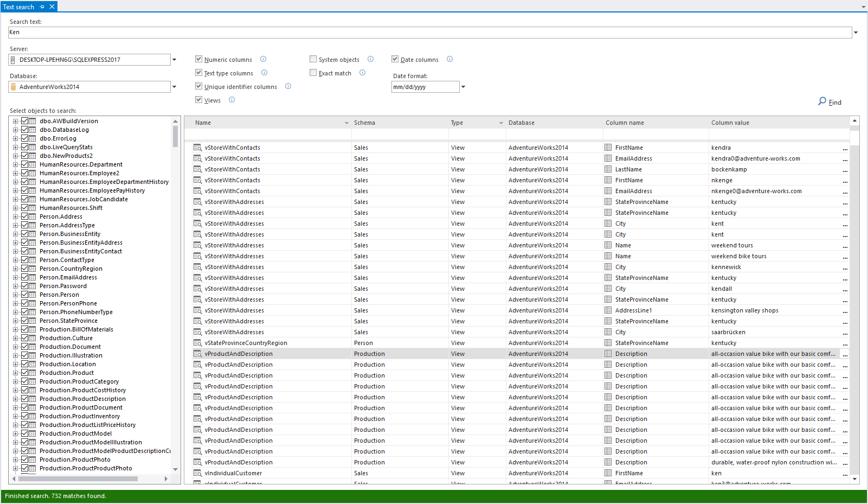Click view icon of vStateProvinceCountryRegion row
Viewport: 868px width, 504px height.
click(197, 343)
